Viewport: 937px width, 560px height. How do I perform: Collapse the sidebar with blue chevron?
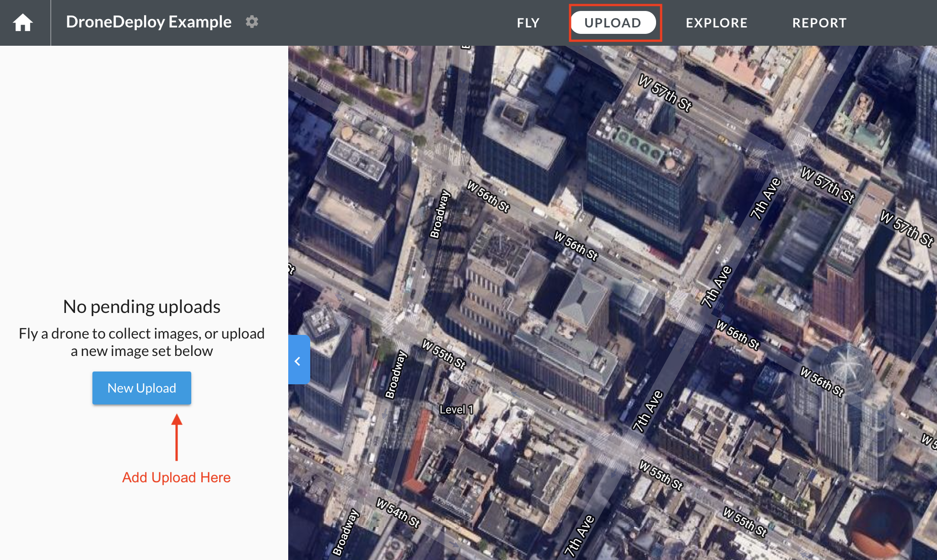pyautogui.click(x=298, y=361)
